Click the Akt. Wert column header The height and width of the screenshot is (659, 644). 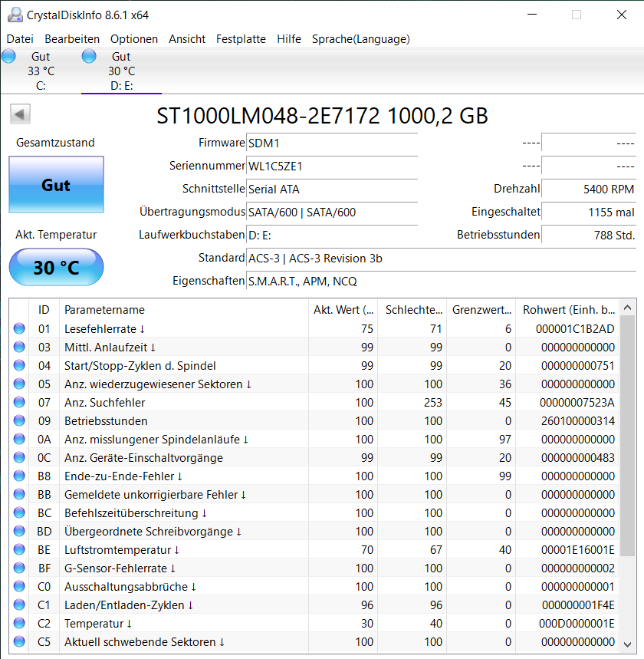click(343, 310)
